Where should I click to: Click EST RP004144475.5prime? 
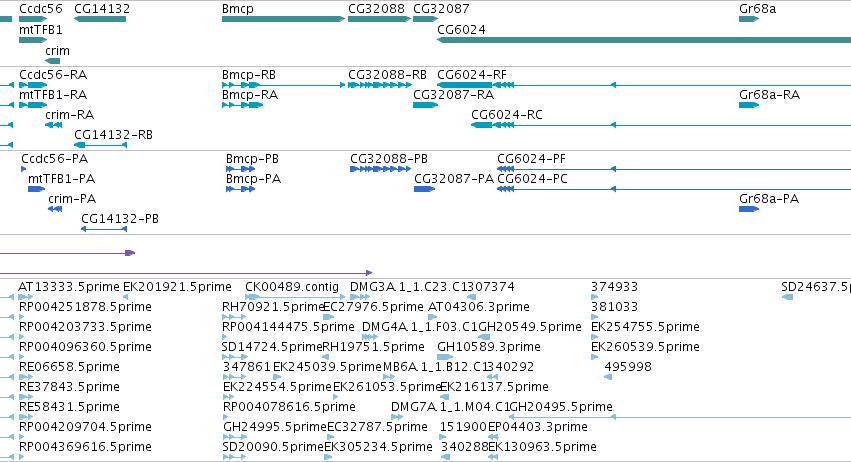[x=288, y=327]
